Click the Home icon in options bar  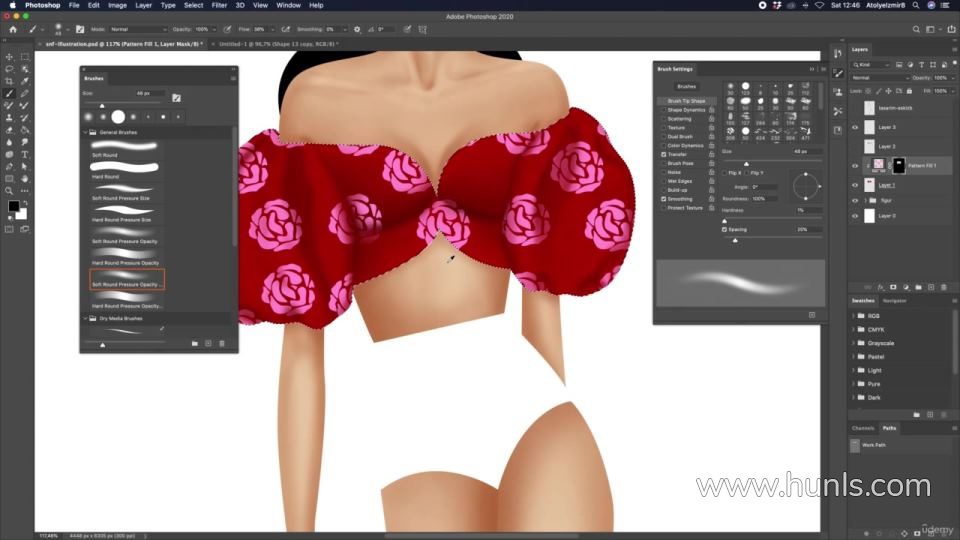(x=13, y=29)
